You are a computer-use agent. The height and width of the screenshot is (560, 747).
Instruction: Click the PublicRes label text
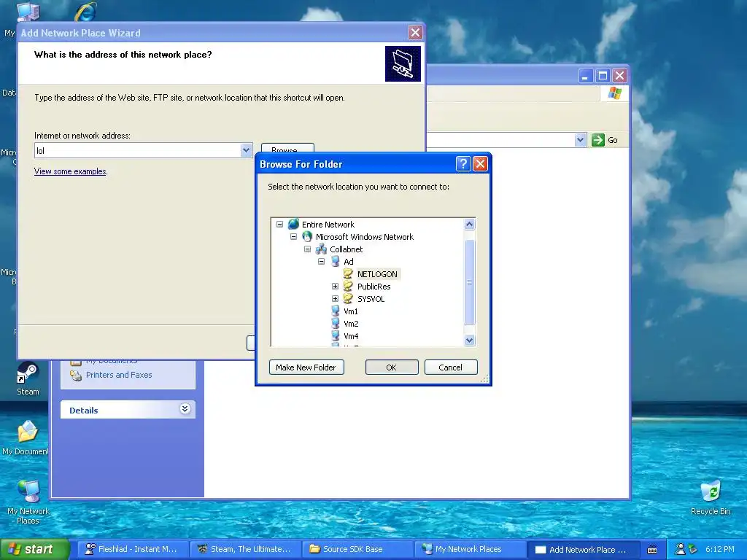coord(374,287)
